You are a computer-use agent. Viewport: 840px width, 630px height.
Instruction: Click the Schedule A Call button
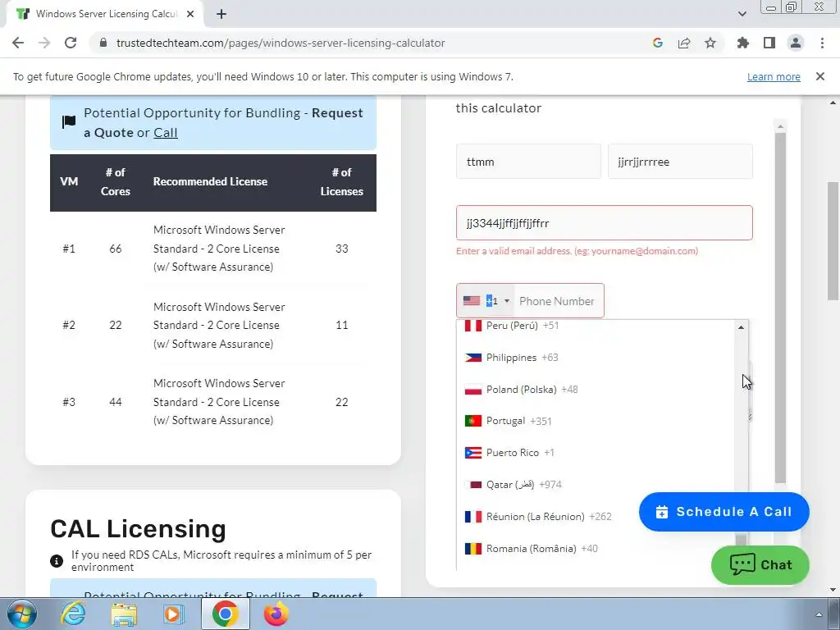[x=724, y=512]
